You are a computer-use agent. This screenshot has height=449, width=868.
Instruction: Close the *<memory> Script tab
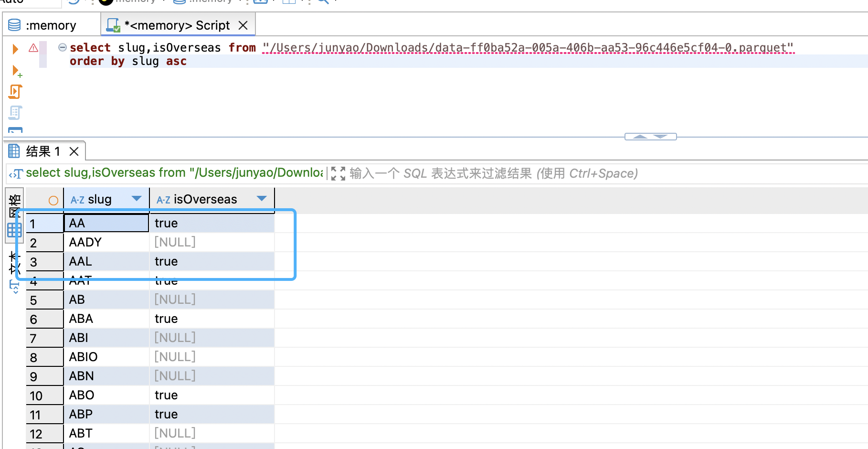coord(243,25)
